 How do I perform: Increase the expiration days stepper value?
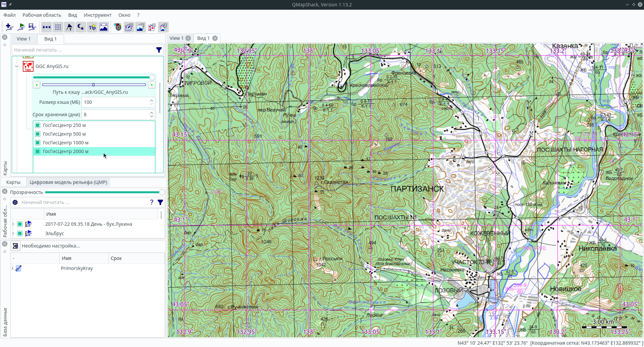tap(152, 113)
